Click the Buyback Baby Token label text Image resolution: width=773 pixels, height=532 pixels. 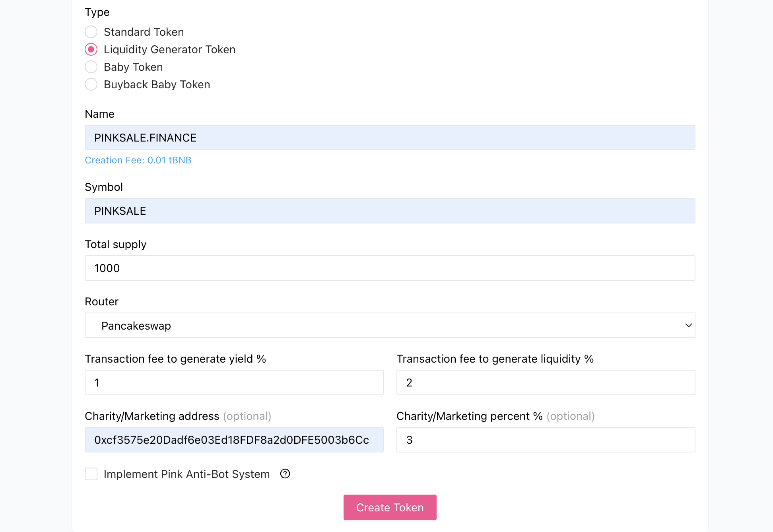coord(157,84)
